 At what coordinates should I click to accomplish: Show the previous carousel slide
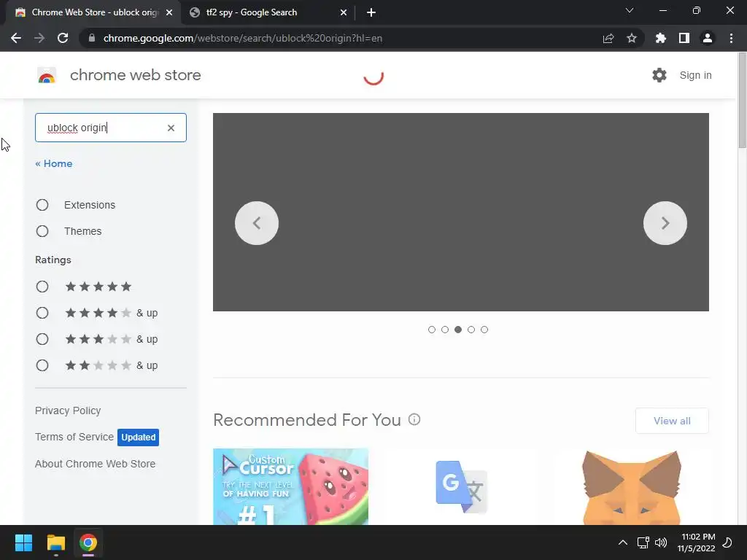click(x=257, y=223)
